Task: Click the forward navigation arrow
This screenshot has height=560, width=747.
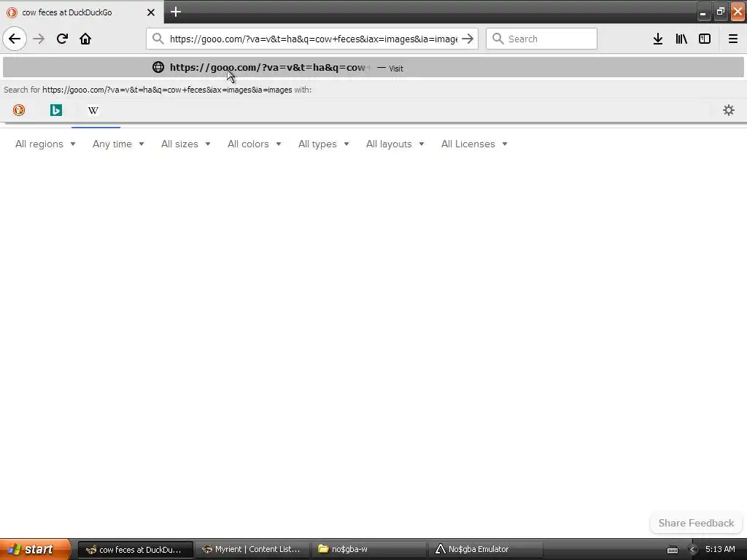Action: tap(39, 39)
